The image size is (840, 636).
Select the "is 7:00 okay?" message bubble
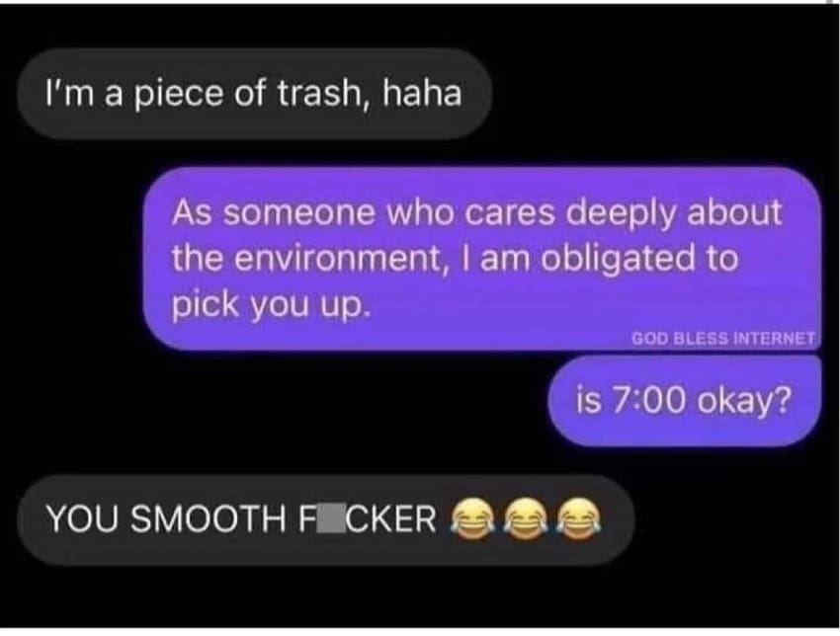coord(685,401)
